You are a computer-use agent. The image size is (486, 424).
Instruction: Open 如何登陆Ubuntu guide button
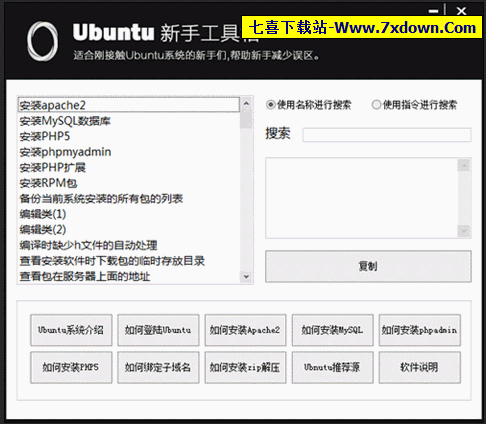(158, 330)
